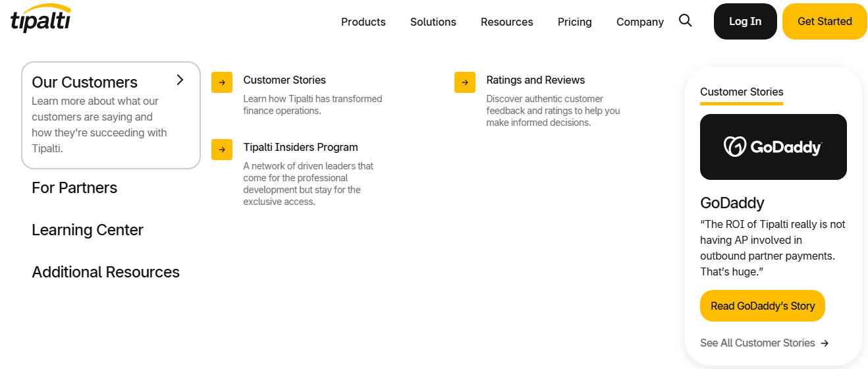This screenshot has height=369, width=868.
Task: Click the yellow arrow beside Ratings and Reviews
Action: click(x=465, y=82)
